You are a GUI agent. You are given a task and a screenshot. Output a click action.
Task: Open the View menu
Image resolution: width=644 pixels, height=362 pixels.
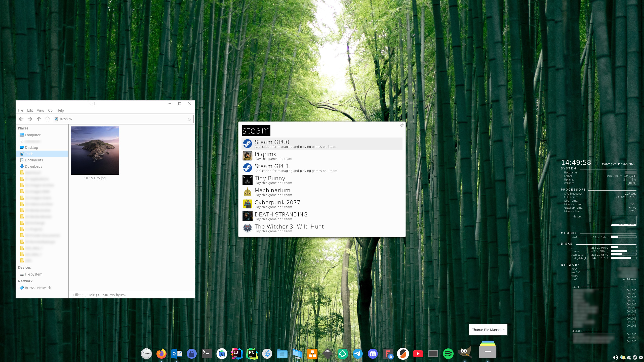point(40,110)
